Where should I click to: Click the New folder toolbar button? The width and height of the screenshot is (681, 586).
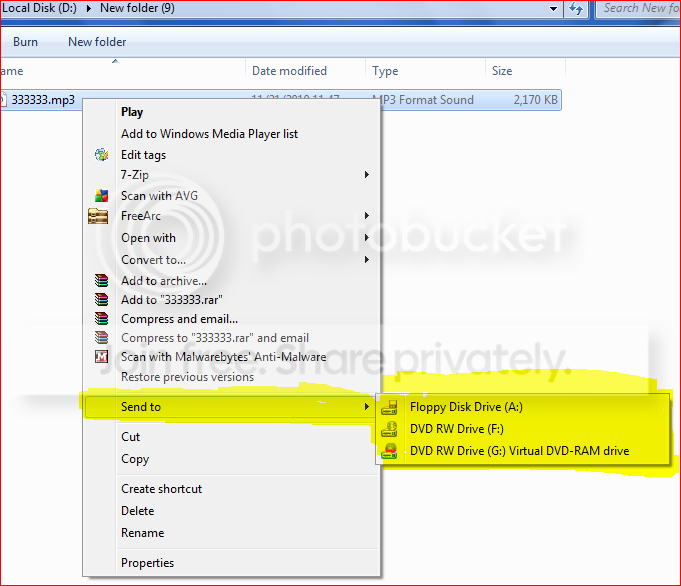pyautogui.click(x=97, y=42)
